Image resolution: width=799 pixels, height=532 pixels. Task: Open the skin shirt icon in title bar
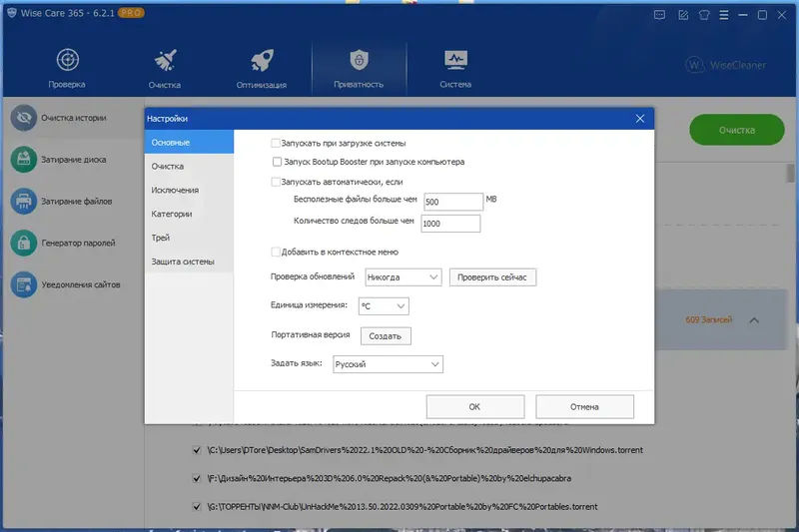(704, 15)
